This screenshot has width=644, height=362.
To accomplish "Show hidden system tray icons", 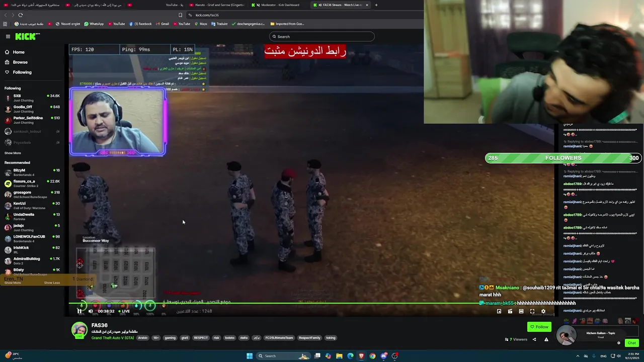I will point(578,356).
